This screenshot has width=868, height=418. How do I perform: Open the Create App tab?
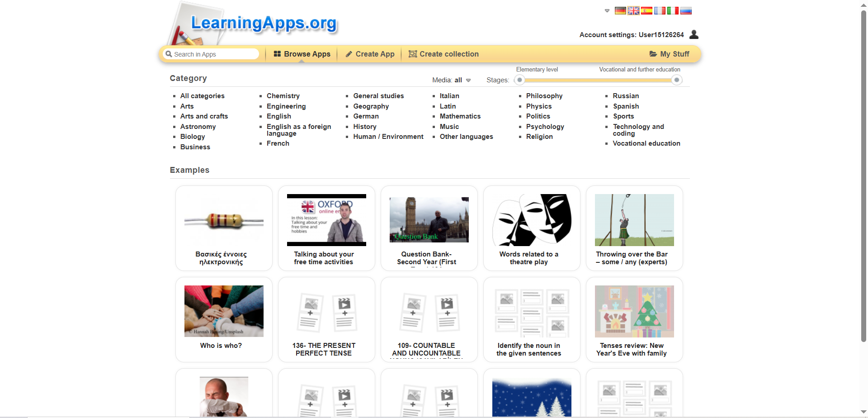370,54
